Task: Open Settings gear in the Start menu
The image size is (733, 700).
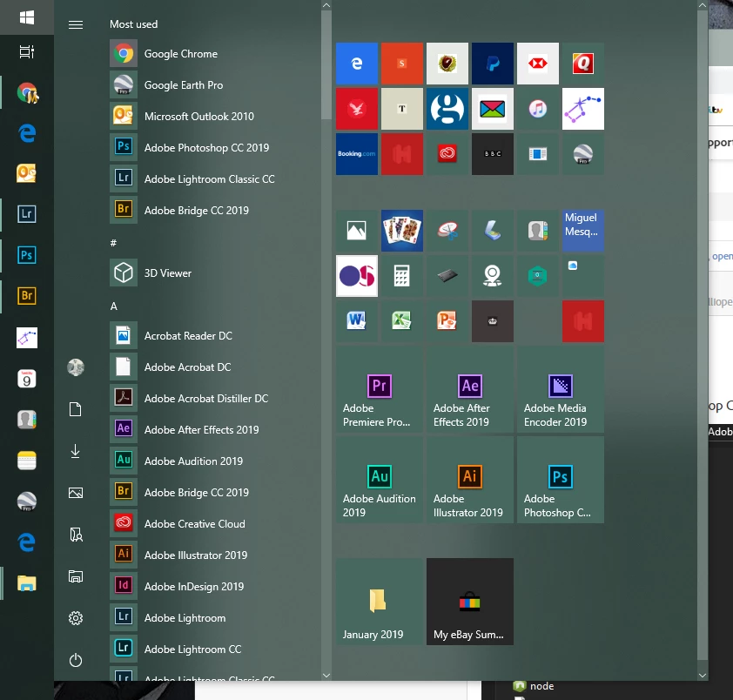Action: click(76, 618)
